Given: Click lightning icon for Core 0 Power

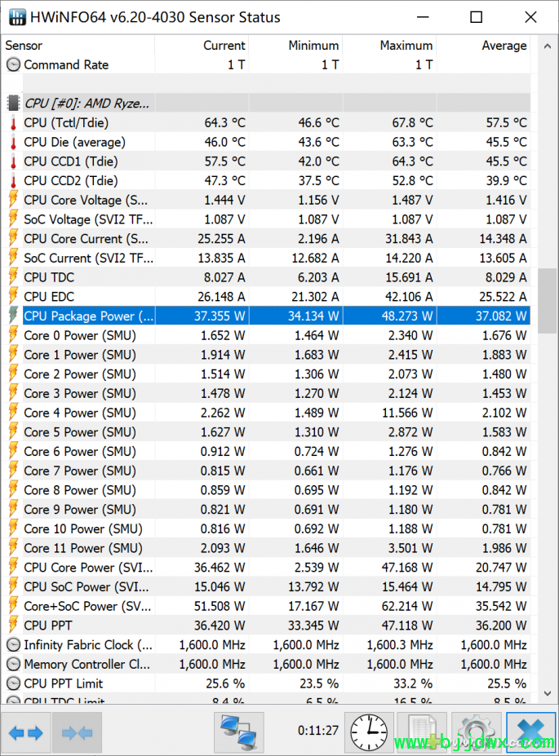Looking at the screenshot, I should coord(14,335).
